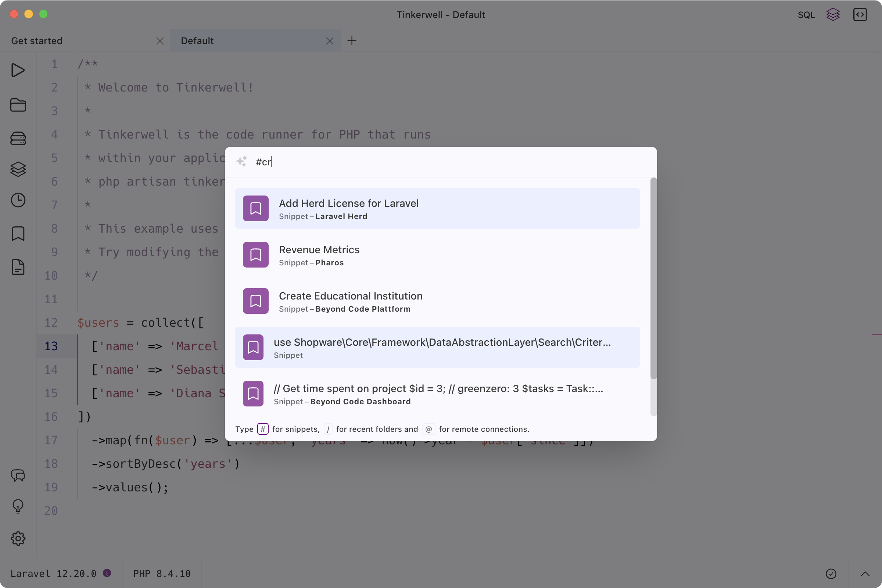Click the Get time spent snippet icon
Image resolution: width=882 pixels, height=588 pixels.
tap(253, 393)
